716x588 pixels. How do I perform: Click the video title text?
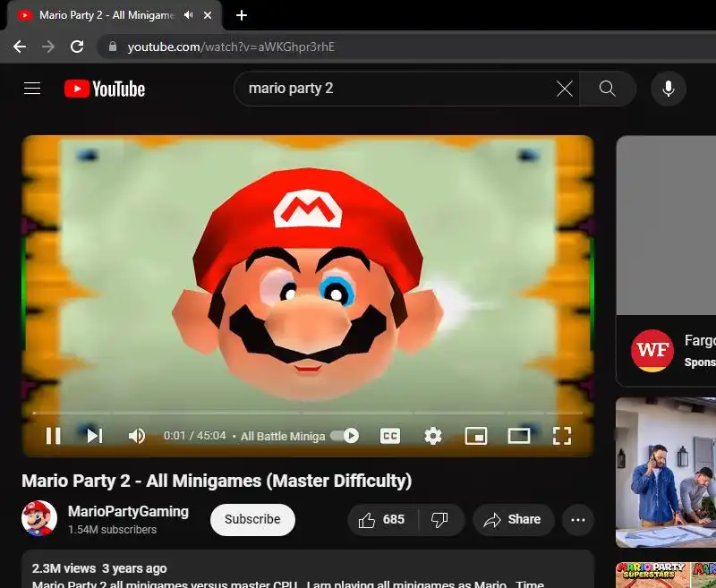click(x=217, y=481)
